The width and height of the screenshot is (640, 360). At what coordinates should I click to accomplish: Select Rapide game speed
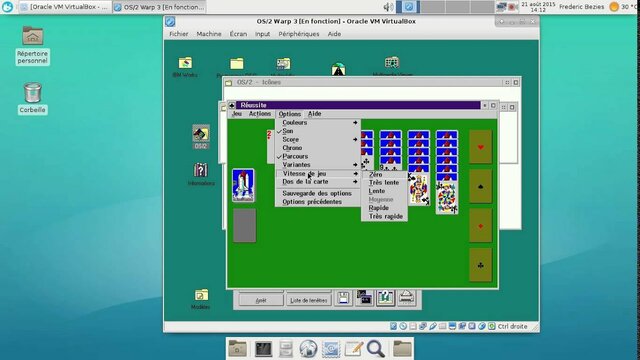pyautogui.click(x=384, y=208)
